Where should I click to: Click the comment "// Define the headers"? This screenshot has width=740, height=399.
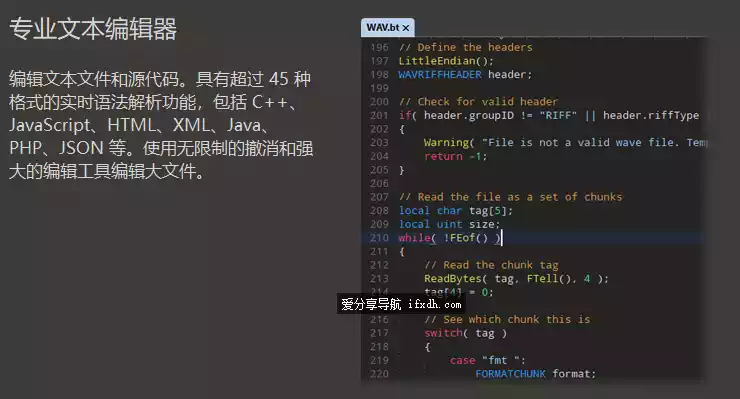(465, 47)
